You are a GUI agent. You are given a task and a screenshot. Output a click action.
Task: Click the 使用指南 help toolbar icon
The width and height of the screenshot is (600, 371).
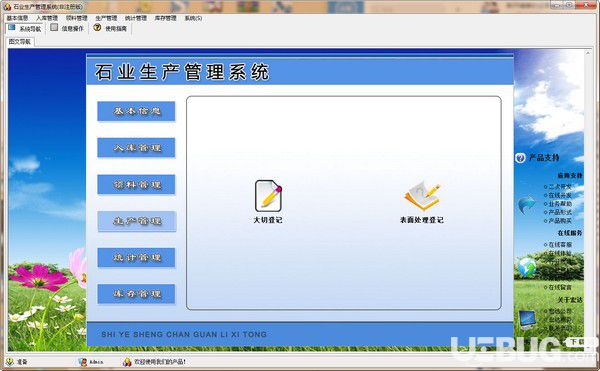[97, 28]
